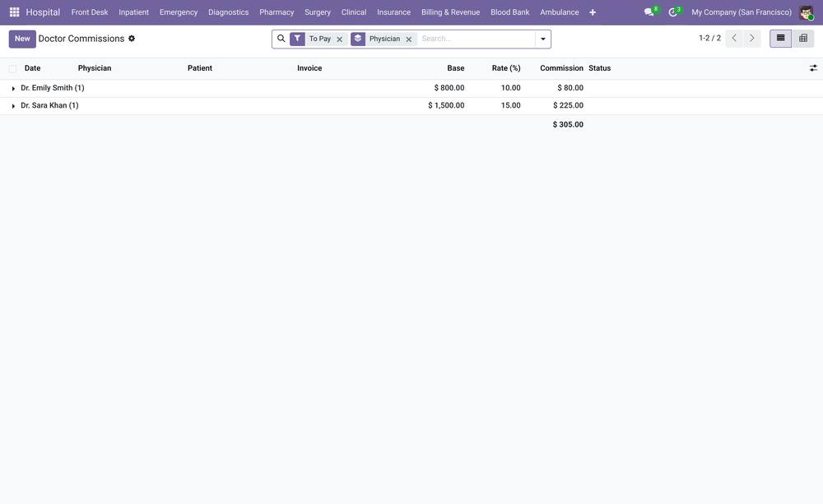Click the search magnifier icon

281,39
